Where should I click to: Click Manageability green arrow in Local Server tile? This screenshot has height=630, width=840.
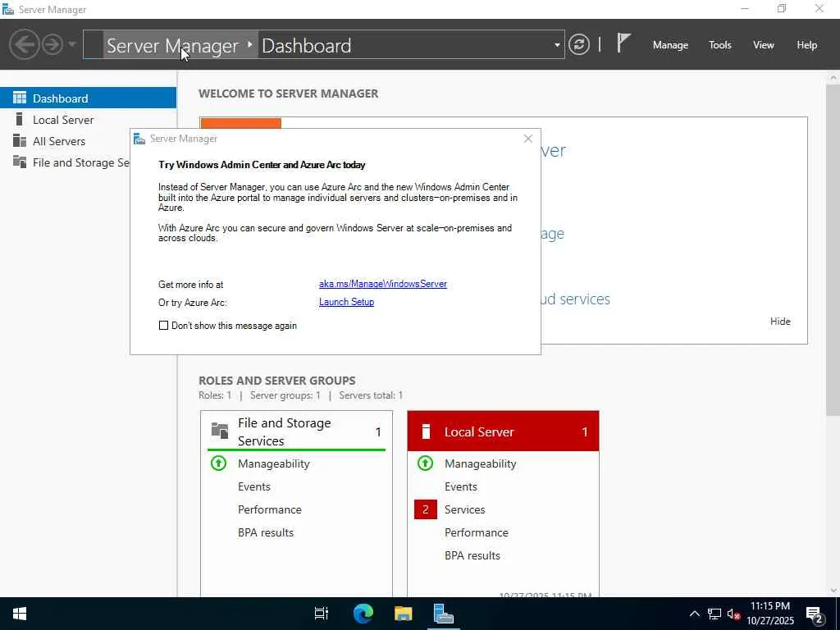[x=426, y=463]
